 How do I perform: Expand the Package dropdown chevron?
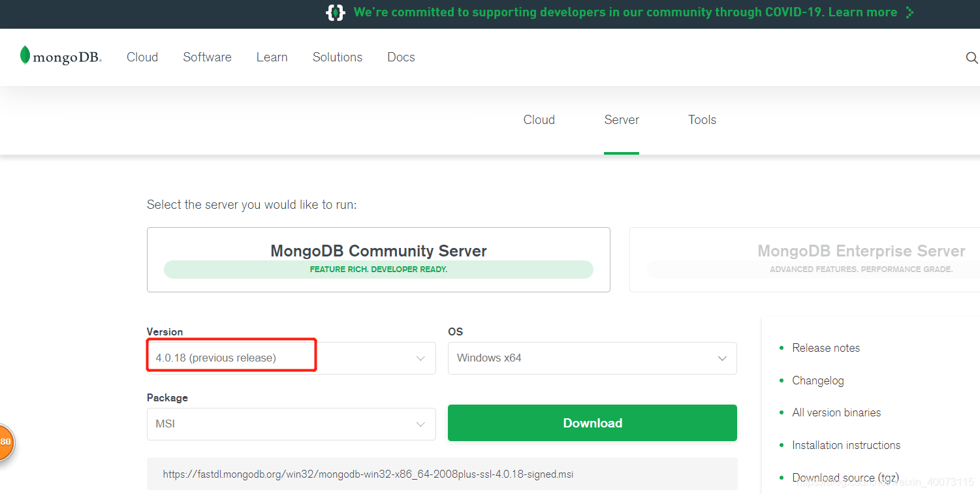tap(421, 425)
